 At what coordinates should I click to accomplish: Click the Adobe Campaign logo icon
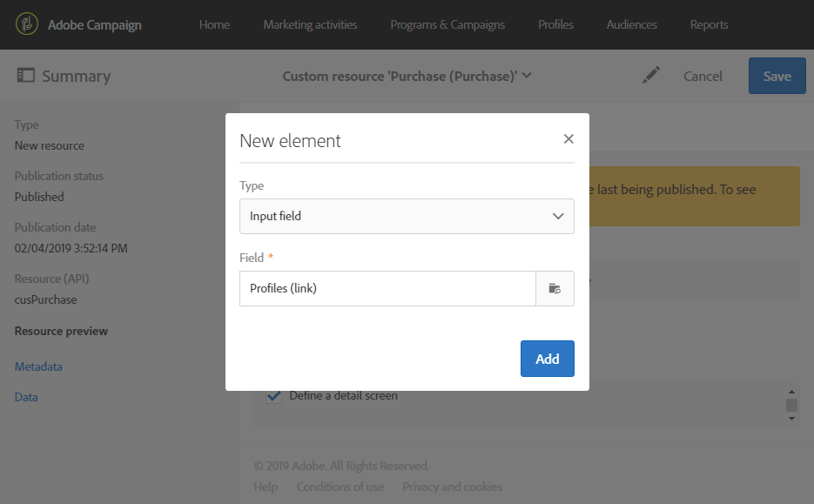click(28, 24)
